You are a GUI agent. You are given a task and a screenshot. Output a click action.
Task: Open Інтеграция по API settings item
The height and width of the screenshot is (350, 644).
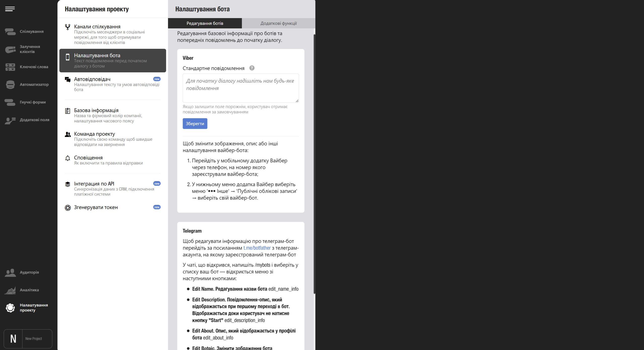coord(113,189)
